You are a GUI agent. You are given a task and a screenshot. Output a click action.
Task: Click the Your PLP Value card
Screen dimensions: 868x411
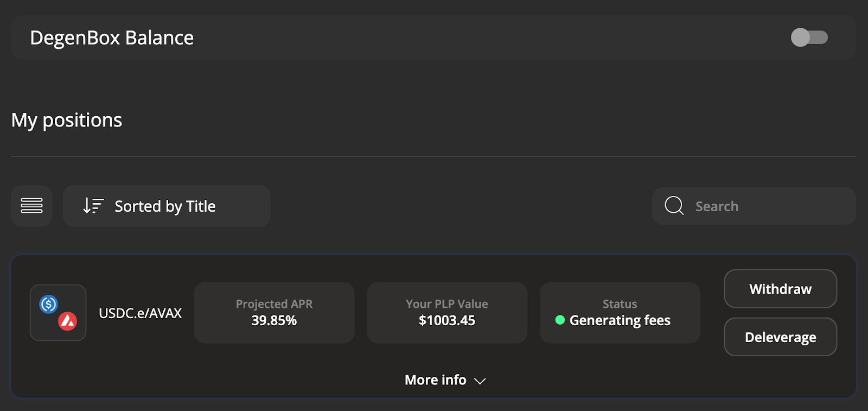446,313
